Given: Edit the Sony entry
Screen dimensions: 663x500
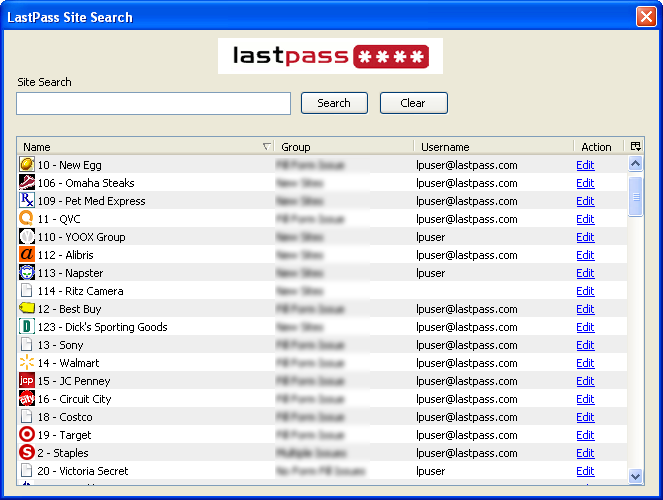Looking at the screenshot, I should coord(585,345).
